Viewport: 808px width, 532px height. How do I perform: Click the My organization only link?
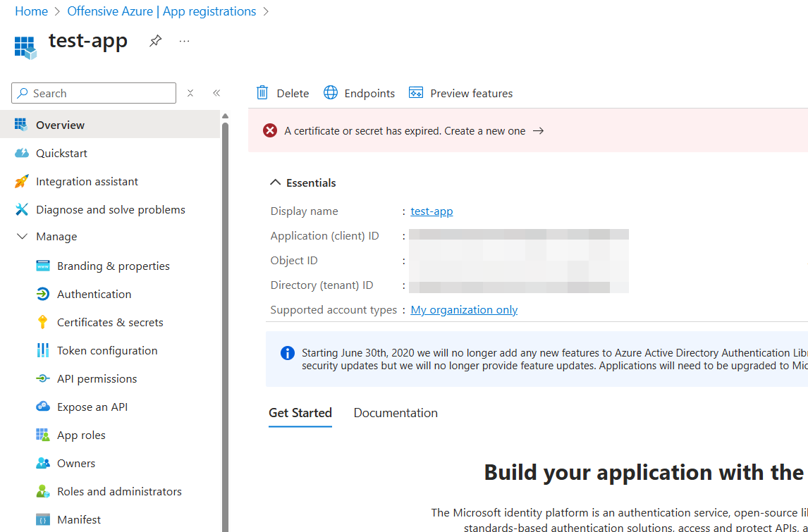coord(464,310)
